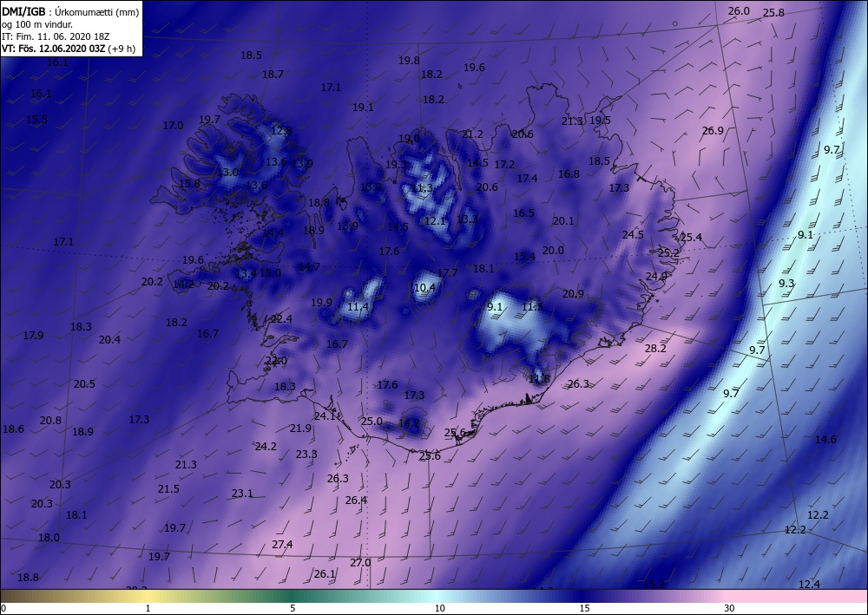Click the map value 21.2
The image size is (868, 615).
tap(472, 134)
